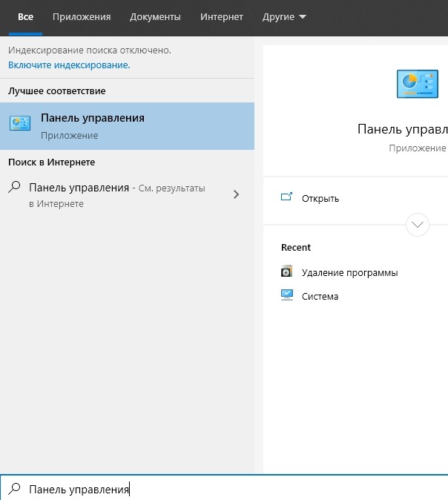
Task: Click the Открыть action
Action: point(320,199)
